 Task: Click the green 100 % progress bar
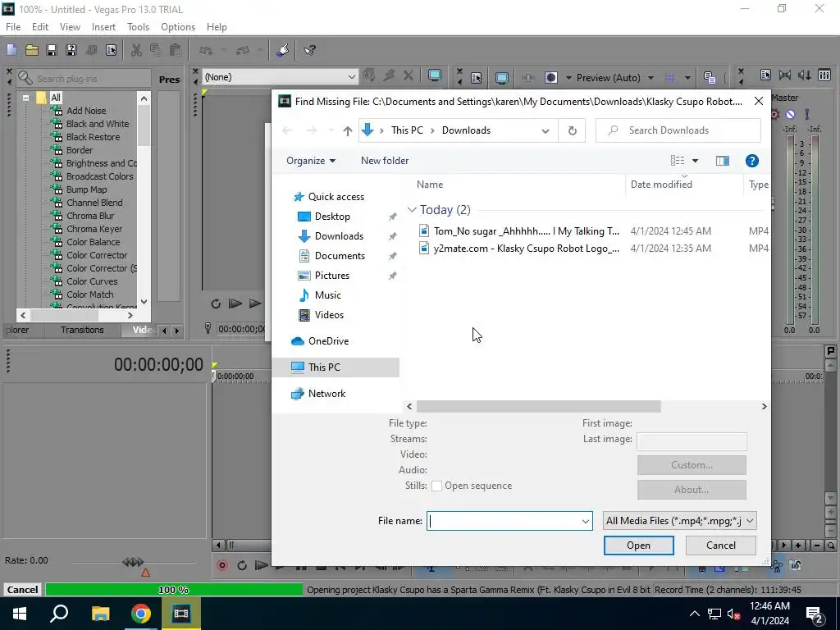tap(174, 590)
